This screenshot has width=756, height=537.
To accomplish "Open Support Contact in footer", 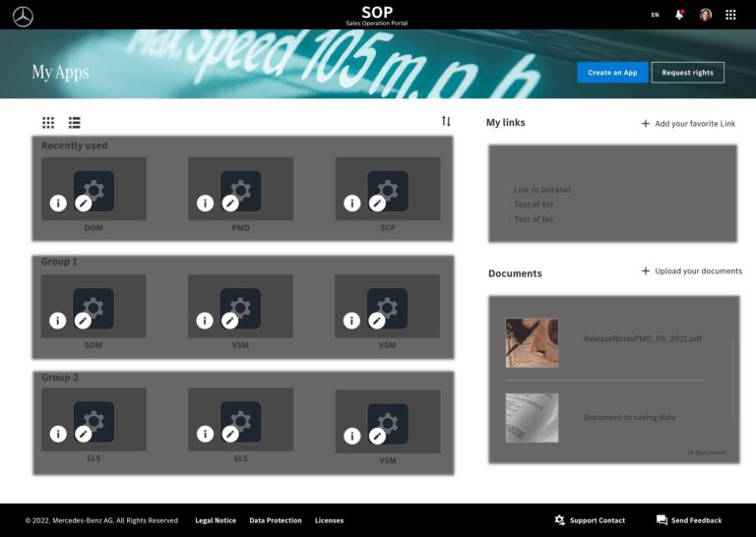I will point(590,520).
